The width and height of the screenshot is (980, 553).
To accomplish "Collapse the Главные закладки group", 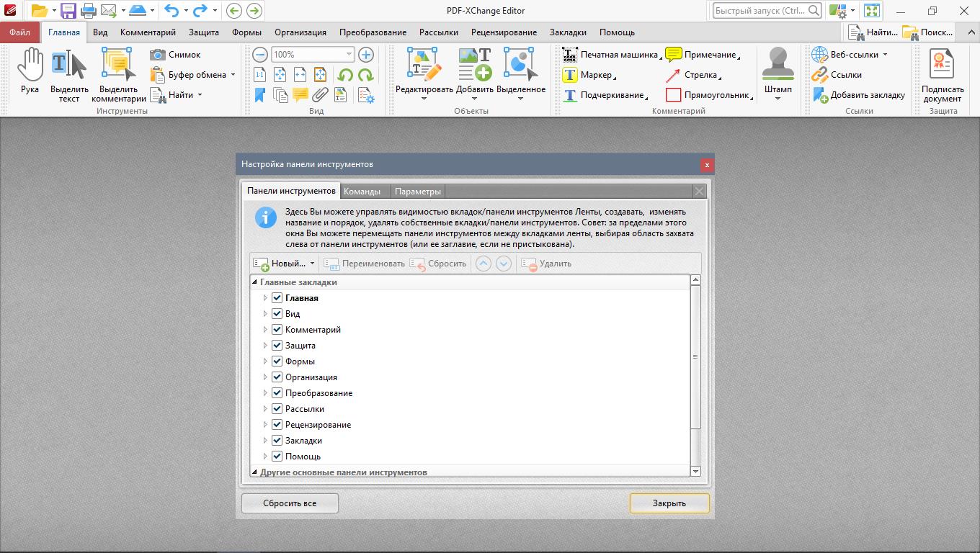I will pyautogui.click(x=254, y=282).
